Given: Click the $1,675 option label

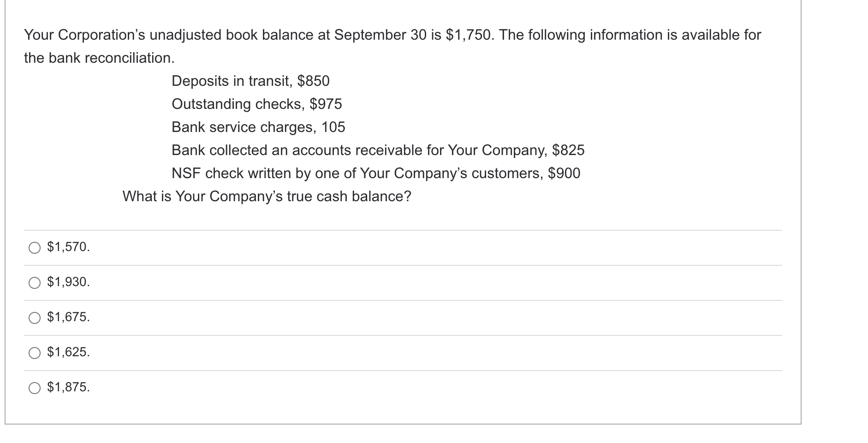Looking at the screenshot, I should click(x=67, y=317).
